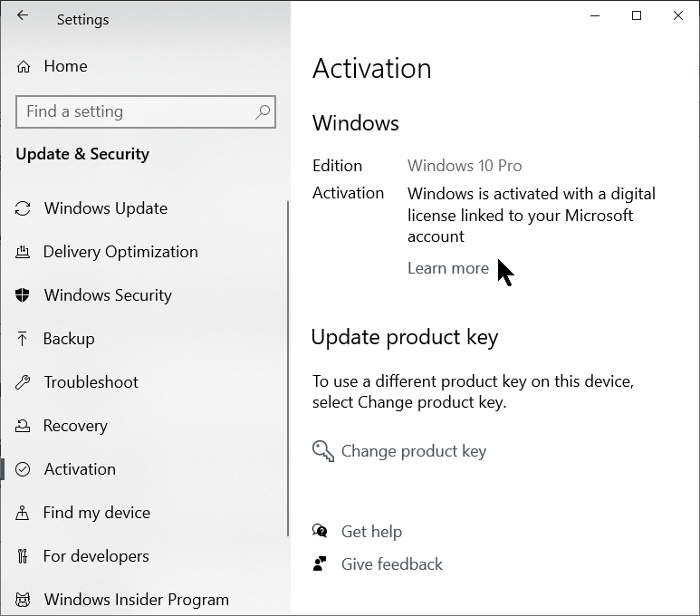Click the For developers tools icon
700x616 pixels.
coord(22,556)
